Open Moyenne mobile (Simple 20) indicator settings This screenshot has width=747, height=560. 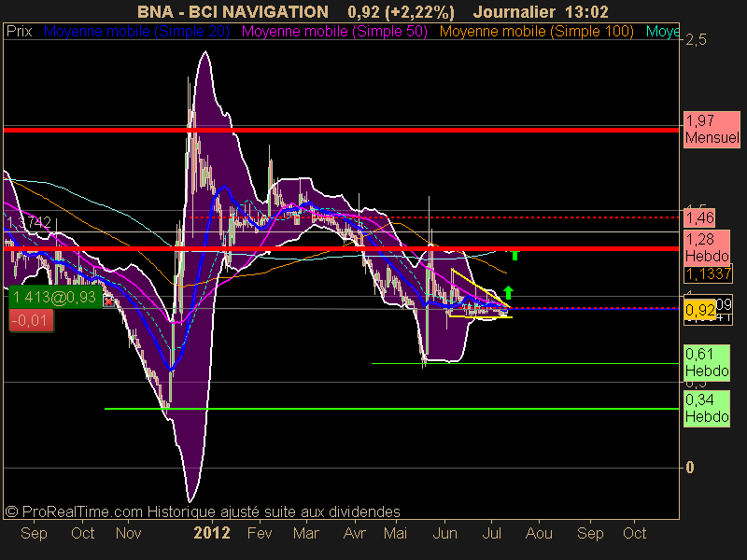(136, 32)
